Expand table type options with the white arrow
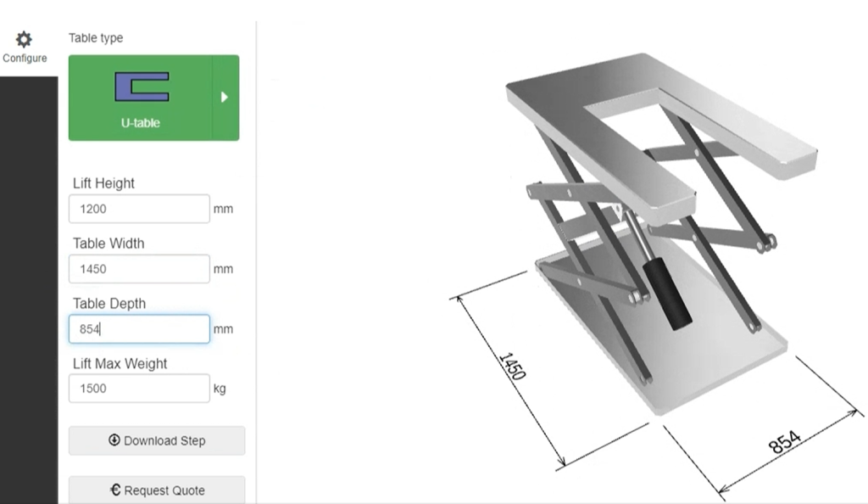This screenshot has width=868, height=504. tap(225, 98)
